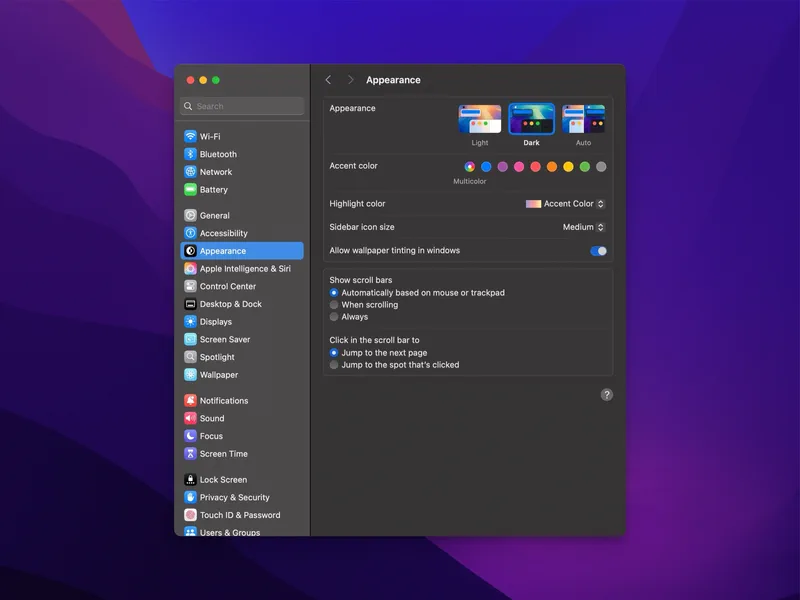Open the Displays label in sidebar
The height and width of the screenshot is (600, 800).
point(216,322)
